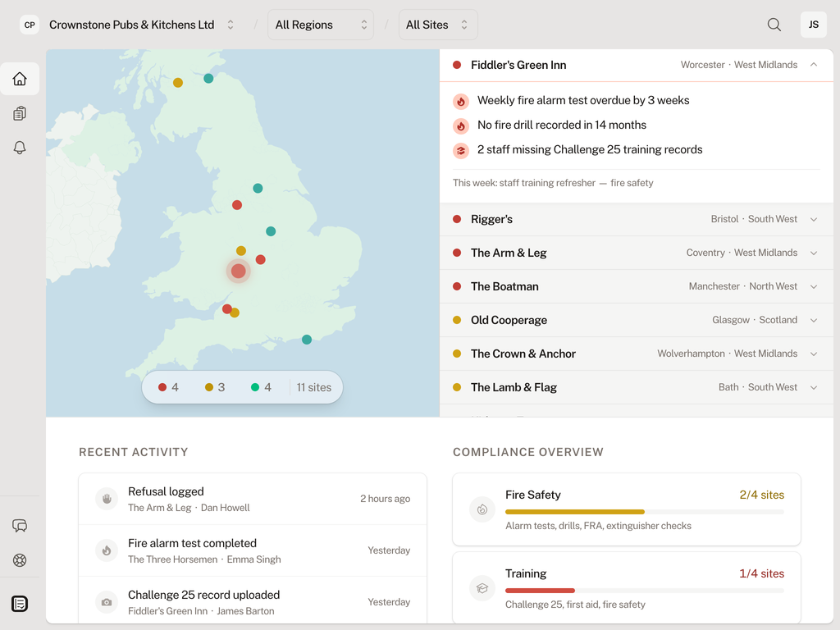Open the tasks clipboard icon in the sidebar
Image resolution: width=840 pixels, height=630 pixels.
pos(20,113)
